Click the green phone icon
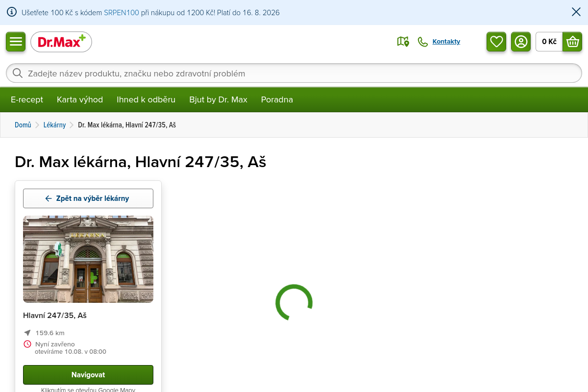The width and height of the screenshot is (588, 392). pyautogui.click(x=422, y=42)
